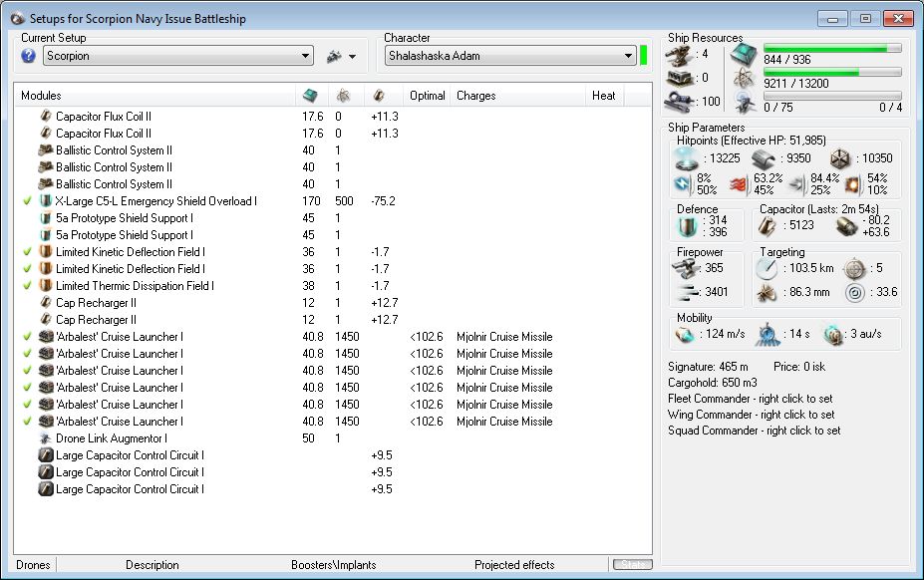Click the warp speed icon 3 au/s

833,335
